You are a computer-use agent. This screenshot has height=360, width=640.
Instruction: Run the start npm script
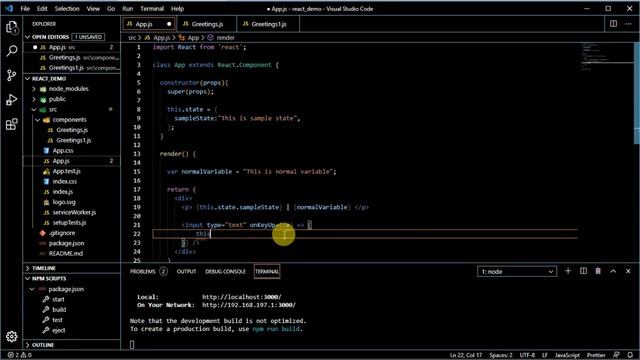coord(58,299)
